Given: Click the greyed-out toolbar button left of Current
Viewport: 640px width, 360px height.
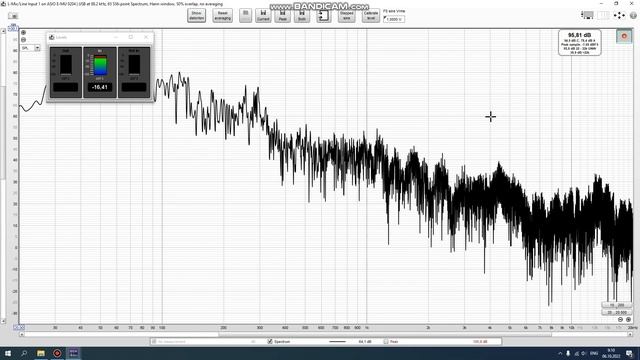Looking at the screenshot, I should tap(245, 16).
